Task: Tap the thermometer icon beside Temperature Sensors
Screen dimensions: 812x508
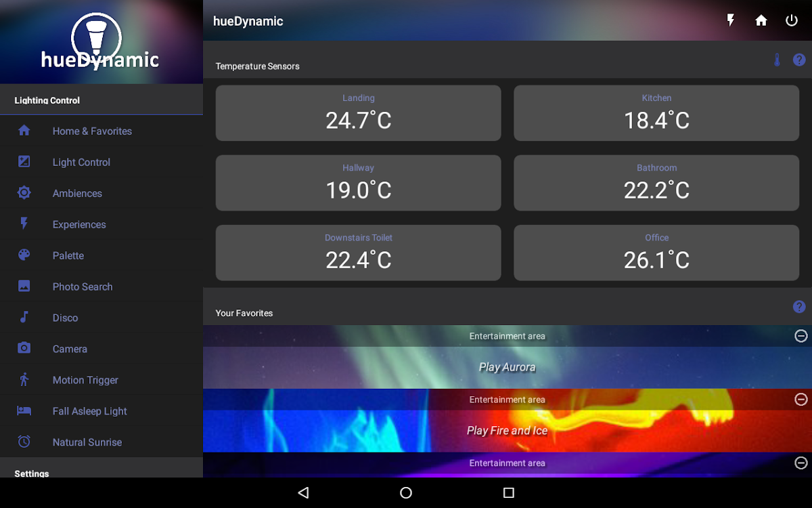Action: 777,60
